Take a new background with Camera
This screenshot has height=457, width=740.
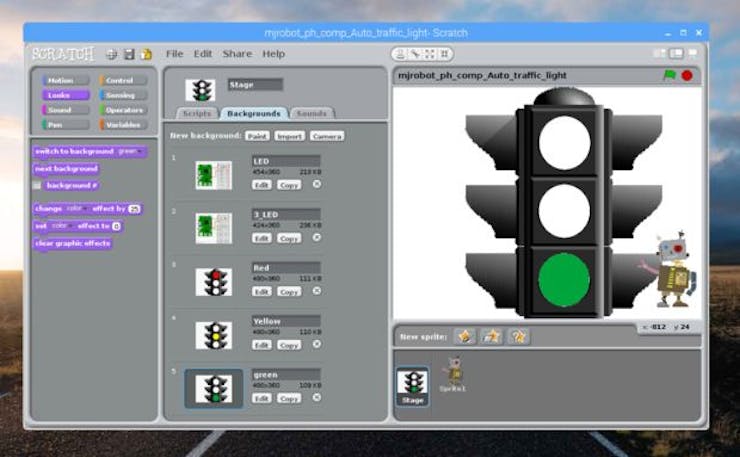pyautogui.click(x=327, y=136)
